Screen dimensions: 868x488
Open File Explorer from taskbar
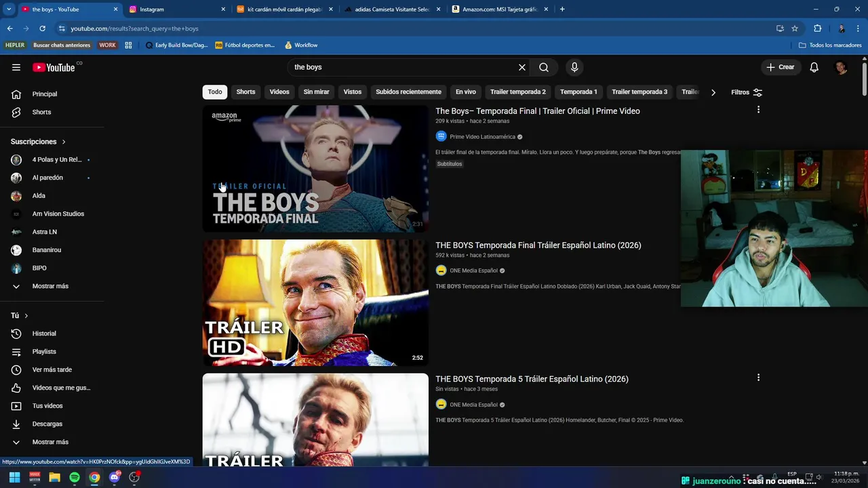click(54, 477)
